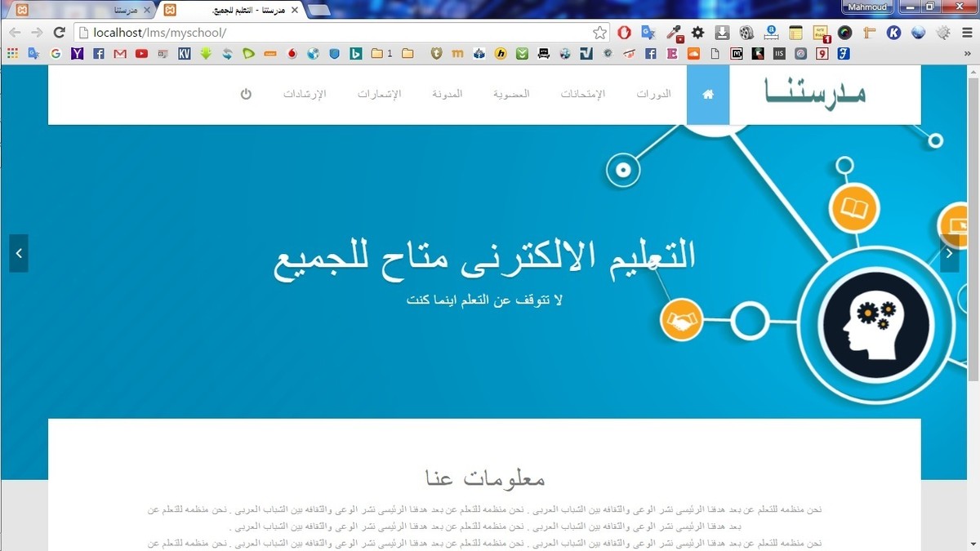
Task: Click the download arrow extension icon
Action: 722,33
